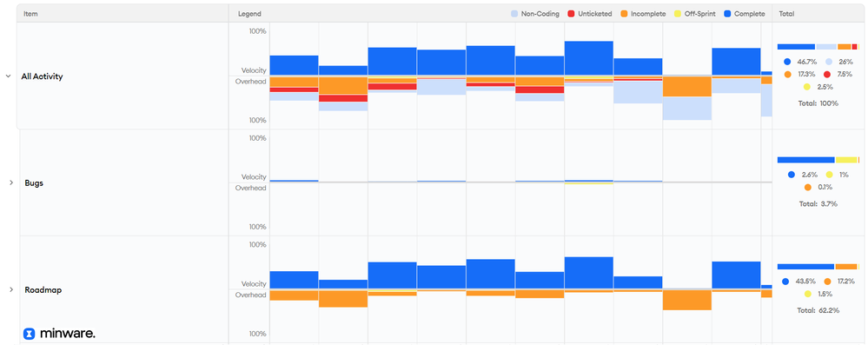Click the 0.1% Incomplete value for Bugs
Screen dimensions: 868x345
(x=825, y=187)
